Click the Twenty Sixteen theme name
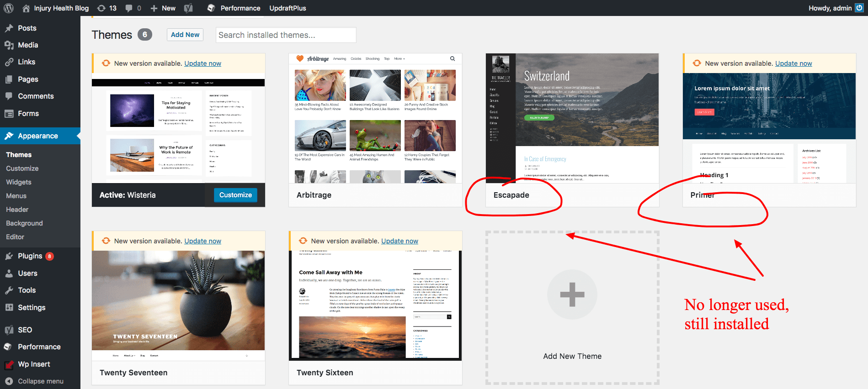The height and width of the screenshot is (389, 868). point(325,373)
